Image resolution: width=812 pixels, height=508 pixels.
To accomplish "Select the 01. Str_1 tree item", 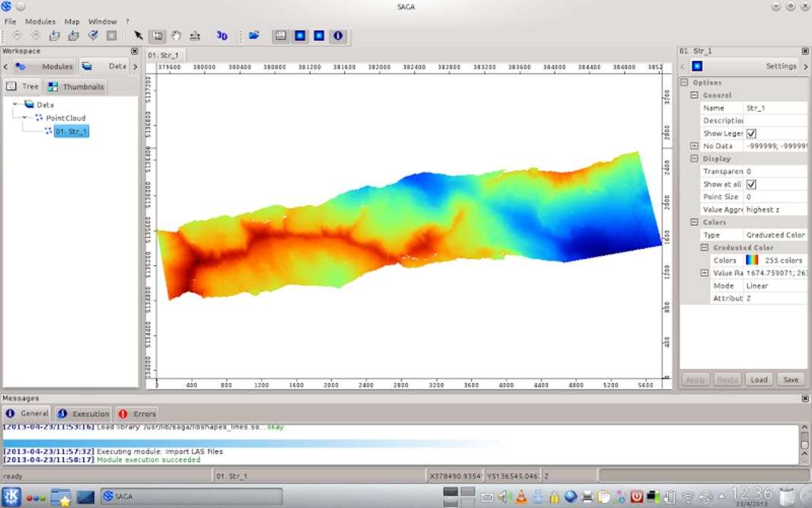I will coord(71,132).
